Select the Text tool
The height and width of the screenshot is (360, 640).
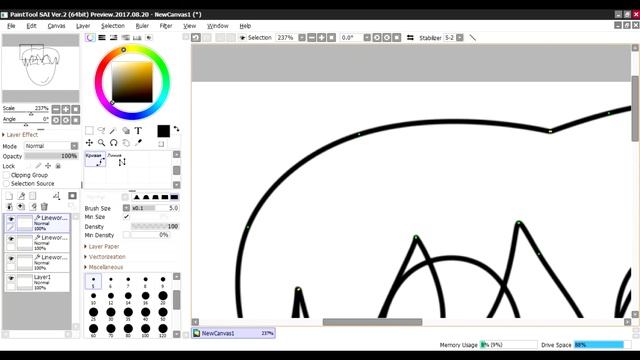point(138,131)
